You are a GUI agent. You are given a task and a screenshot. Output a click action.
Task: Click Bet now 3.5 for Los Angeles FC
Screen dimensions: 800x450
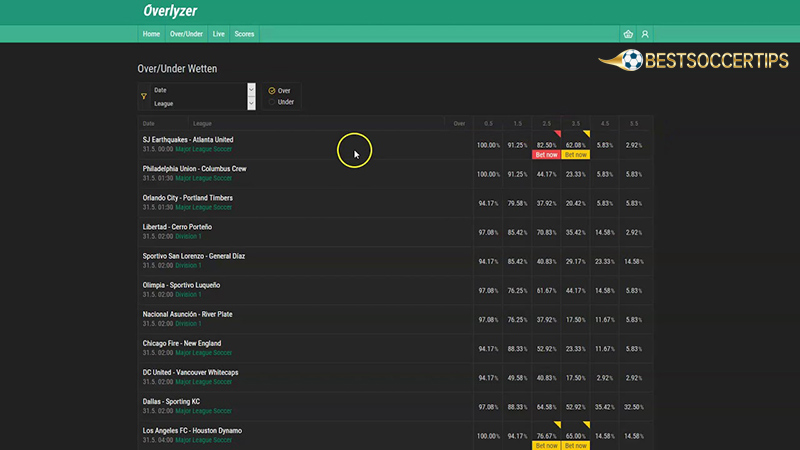576,445
